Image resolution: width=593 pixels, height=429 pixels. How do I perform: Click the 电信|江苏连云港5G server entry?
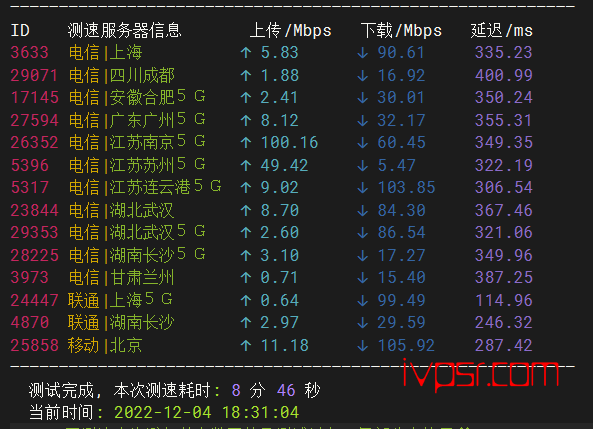145,188
